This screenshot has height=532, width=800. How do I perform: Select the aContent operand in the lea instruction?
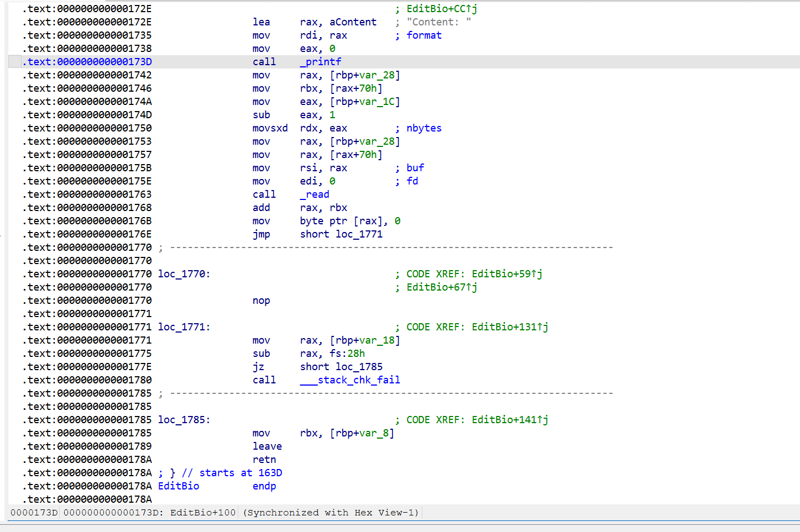pos(353,22)
